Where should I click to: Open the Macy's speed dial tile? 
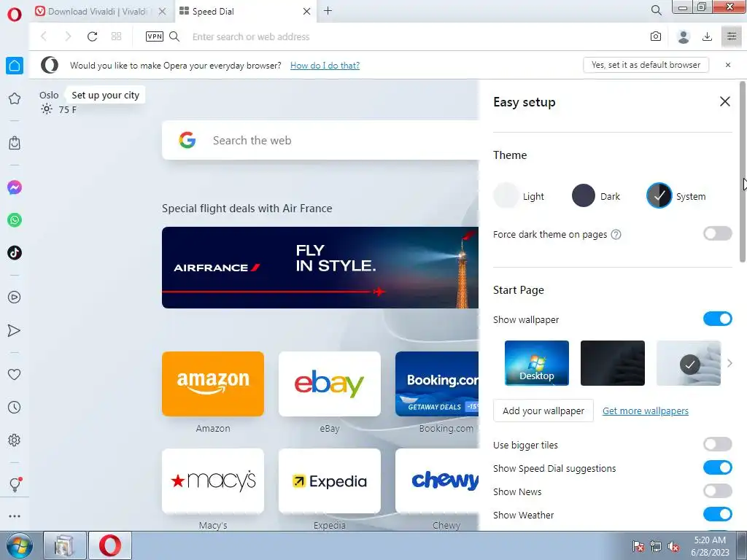pyautogui.click(x=213, y=481)
